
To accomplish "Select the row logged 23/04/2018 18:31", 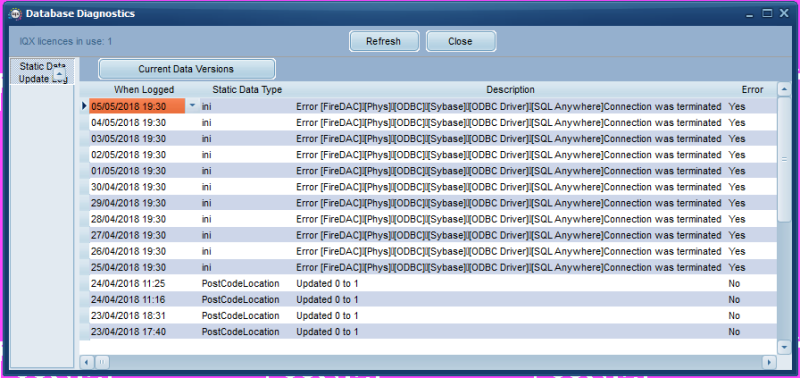I will click(429, 315).
